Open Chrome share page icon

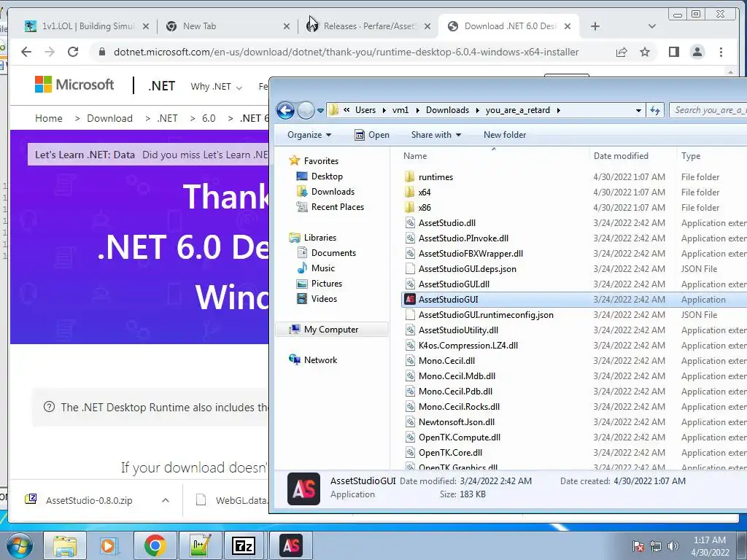click(x=622, y=52)
